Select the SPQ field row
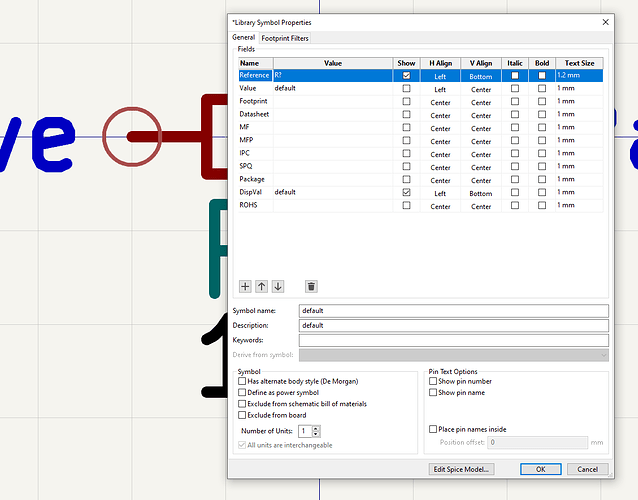This screenshot has height=500, width=638. coord(421,166)
